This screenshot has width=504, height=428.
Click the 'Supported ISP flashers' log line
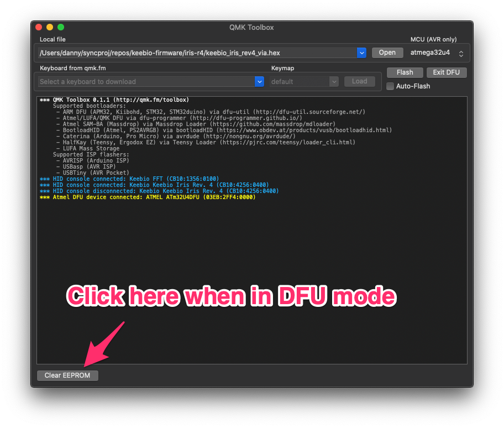[91, 154]
